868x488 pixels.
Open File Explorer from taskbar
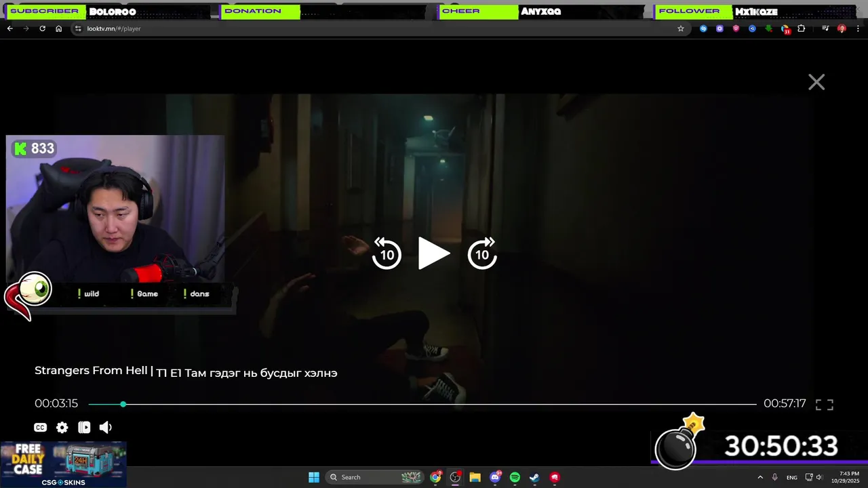coord(475,477)
